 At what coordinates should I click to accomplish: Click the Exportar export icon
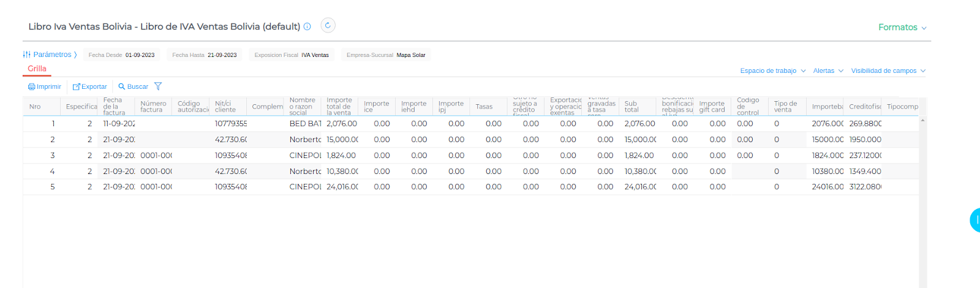click(77, 87)
